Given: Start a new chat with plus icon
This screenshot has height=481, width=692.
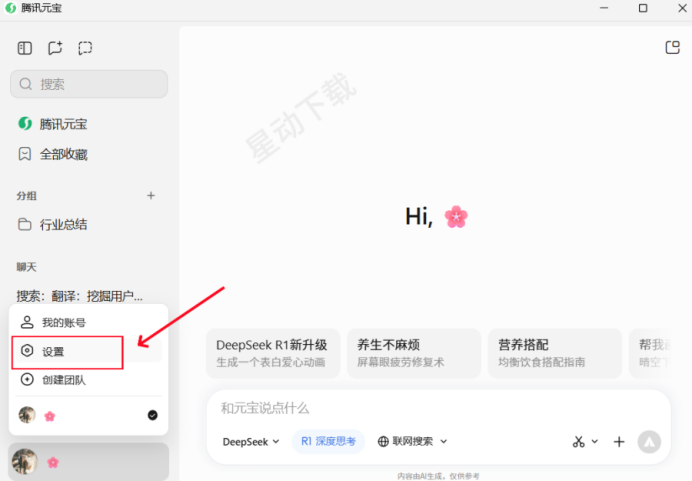Looking at the screenshot, I should pyautogui.click(x=55, y=48).
